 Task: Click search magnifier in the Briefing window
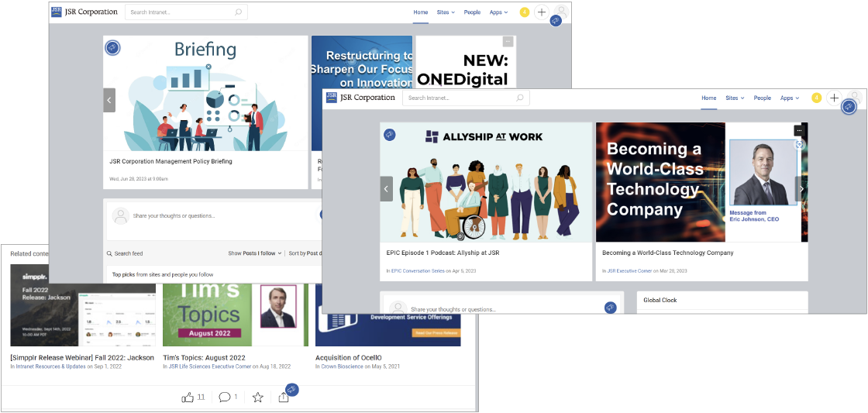(239, 12)
